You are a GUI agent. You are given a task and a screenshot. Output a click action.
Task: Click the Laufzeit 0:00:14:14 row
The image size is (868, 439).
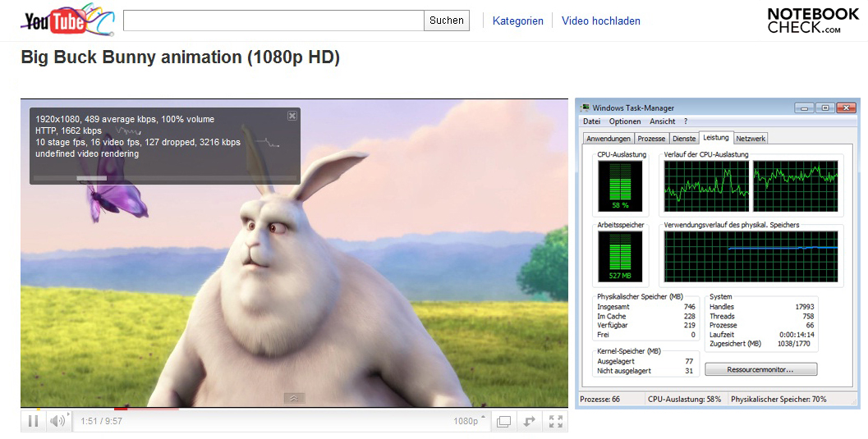tap(762, 335)
